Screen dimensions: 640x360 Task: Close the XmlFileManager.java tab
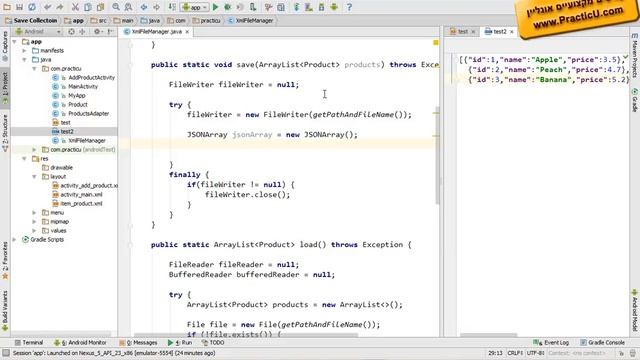pos(187,32)
